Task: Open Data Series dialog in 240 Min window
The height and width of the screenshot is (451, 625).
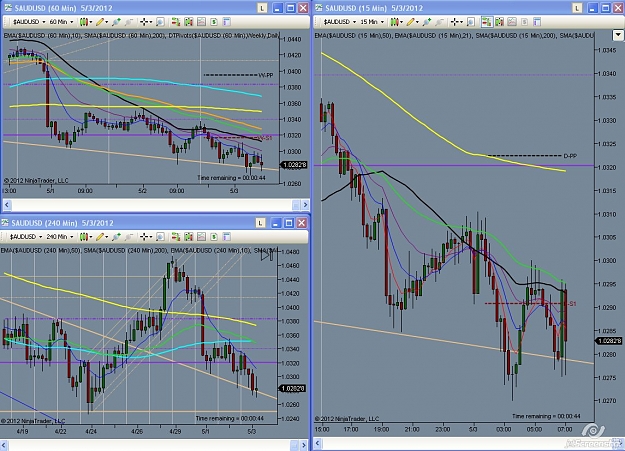Action: pos(189,237)
